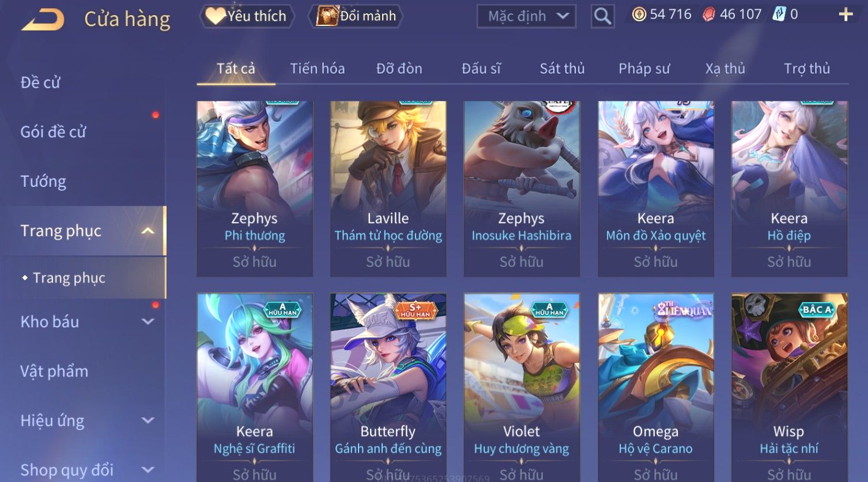Select Laville Thám tử học đường skin
The image size is (868, 482).
[388, 189]
